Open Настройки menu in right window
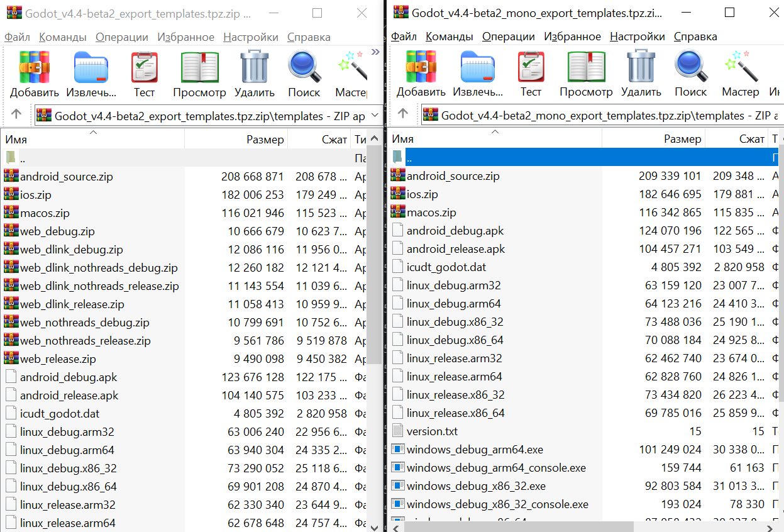 tap(638, 36)
